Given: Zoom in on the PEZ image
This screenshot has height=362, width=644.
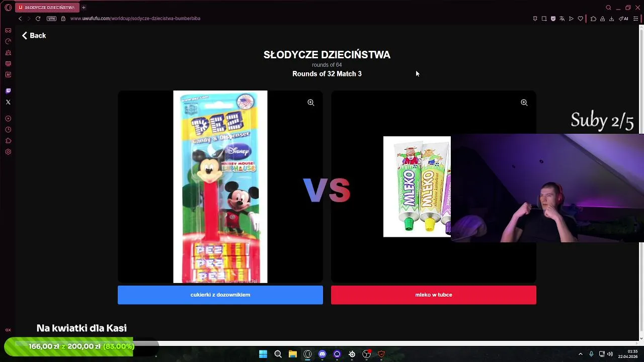Looking at the screenshot, I should coord(311,103).
